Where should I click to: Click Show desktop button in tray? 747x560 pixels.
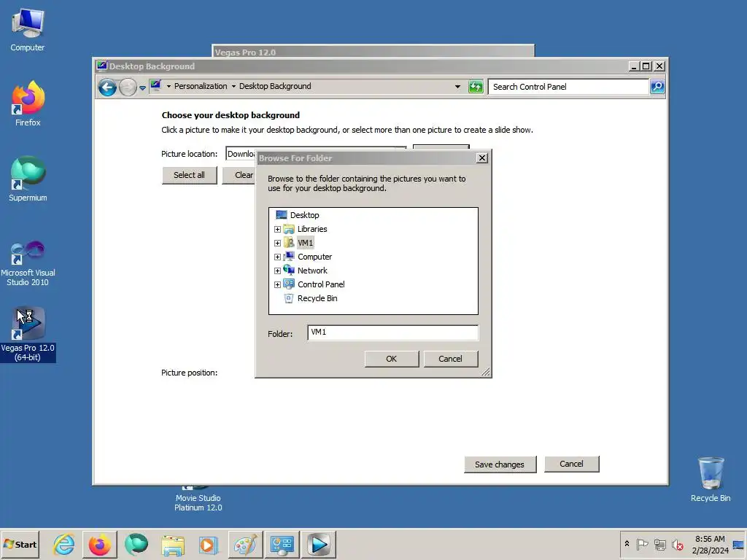click(739, 545)
